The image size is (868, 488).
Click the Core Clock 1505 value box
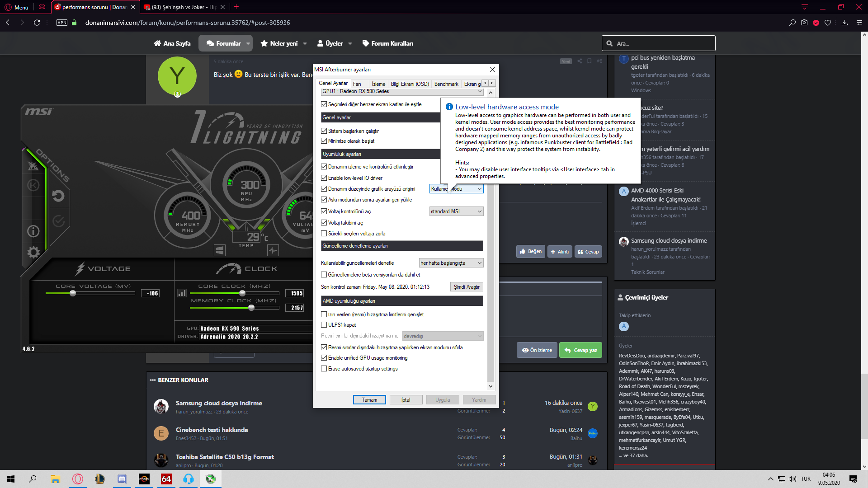coord(294,293)
